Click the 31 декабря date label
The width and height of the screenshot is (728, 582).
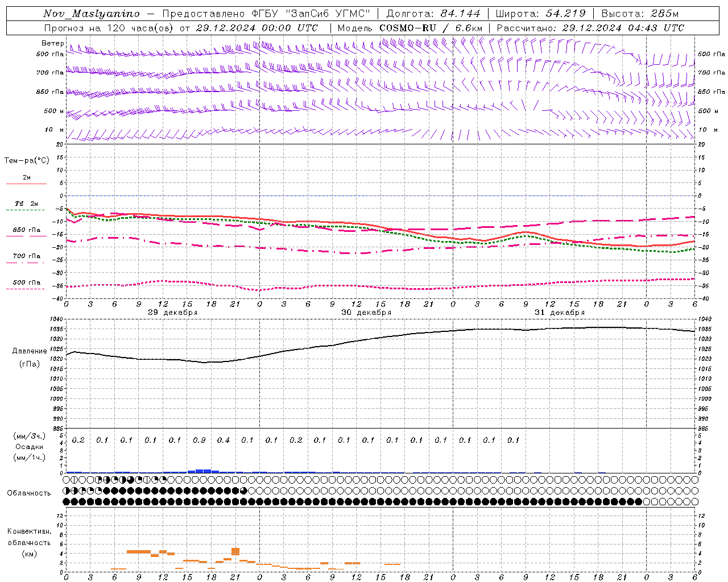[560, 313]
